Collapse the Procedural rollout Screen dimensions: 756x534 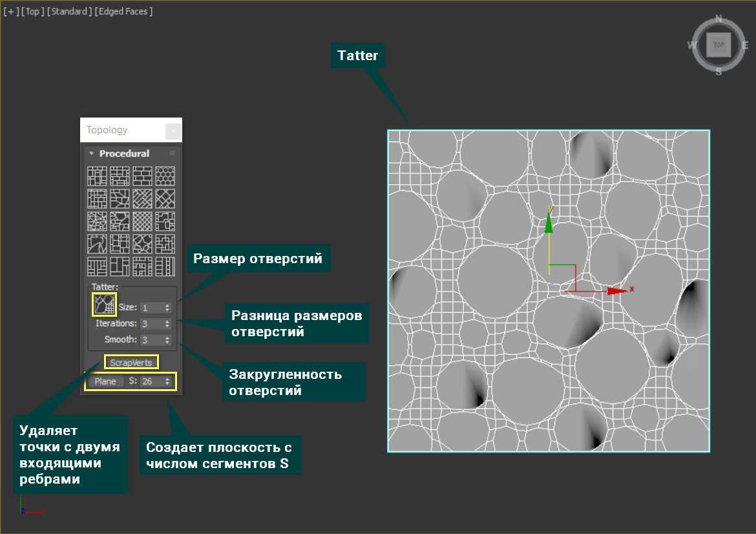[x=92, y=154]
